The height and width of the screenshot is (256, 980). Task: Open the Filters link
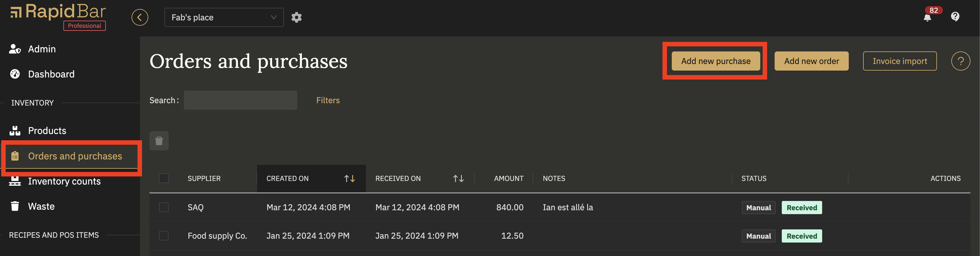[328, 100]
